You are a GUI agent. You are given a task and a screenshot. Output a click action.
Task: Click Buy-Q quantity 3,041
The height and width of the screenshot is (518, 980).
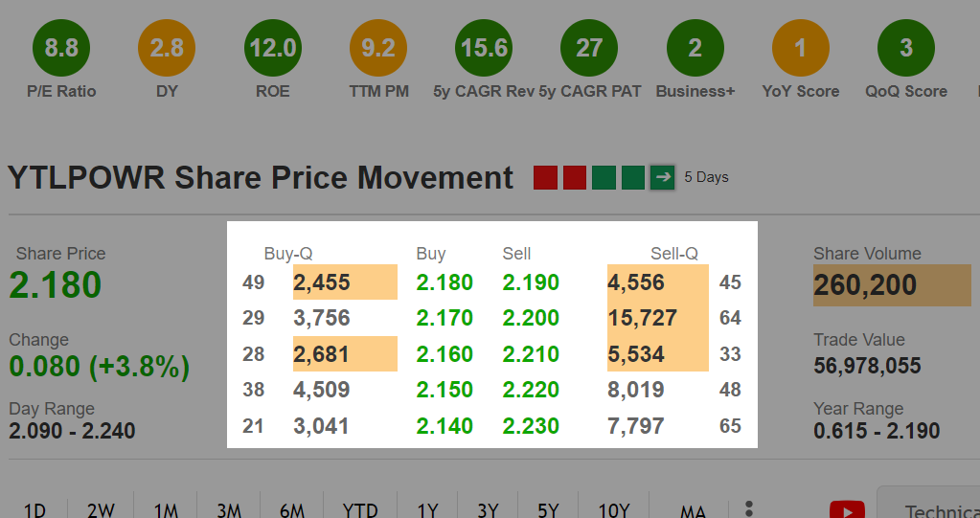321,426
